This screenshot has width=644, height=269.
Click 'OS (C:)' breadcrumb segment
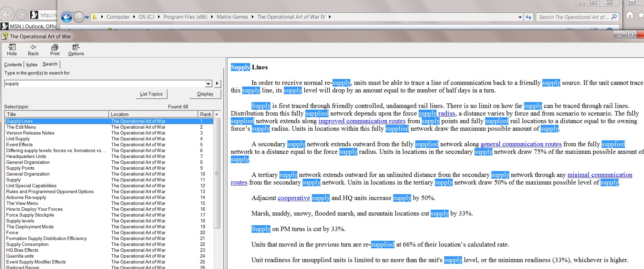[146, 17]
